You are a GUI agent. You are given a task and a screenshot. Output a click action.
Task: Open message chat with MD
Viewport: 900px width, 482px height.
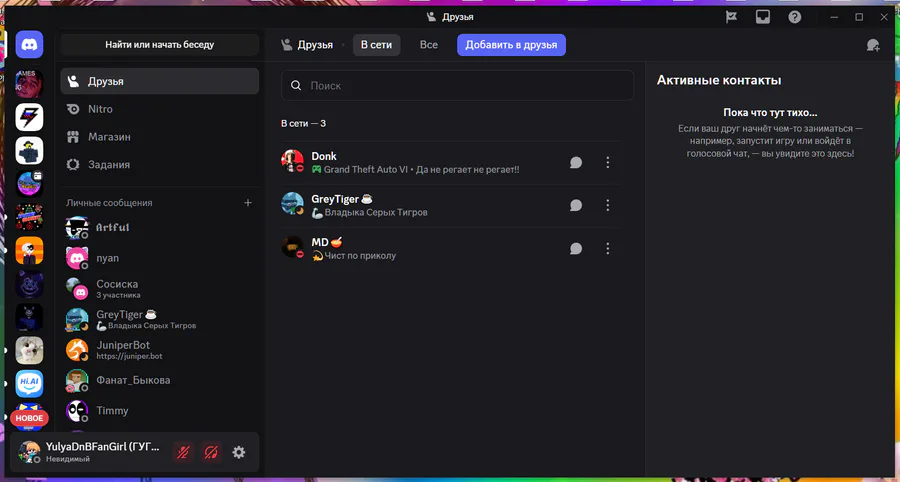[576, 248]
